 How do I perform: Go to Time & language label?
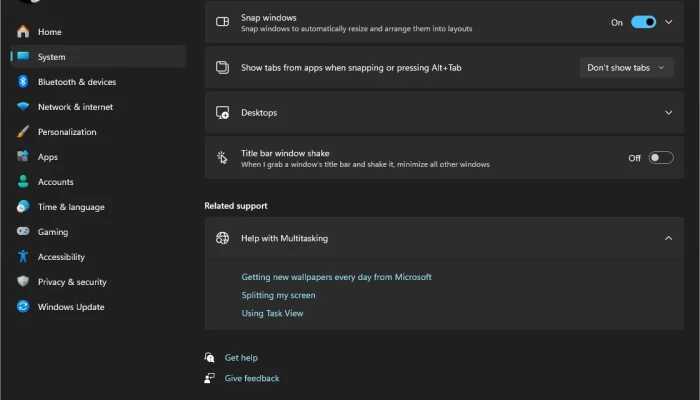tap(71, 207)
